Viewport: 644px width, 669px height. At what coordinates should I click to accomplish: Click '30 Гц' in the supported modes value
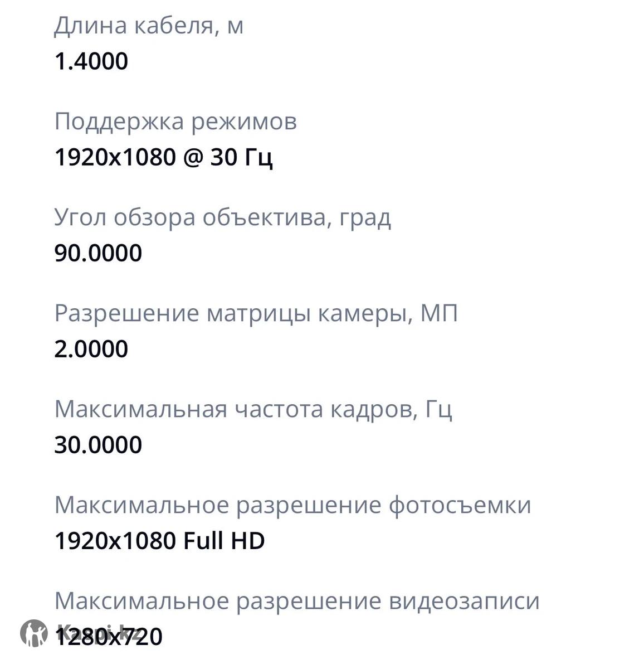(241, 157)
